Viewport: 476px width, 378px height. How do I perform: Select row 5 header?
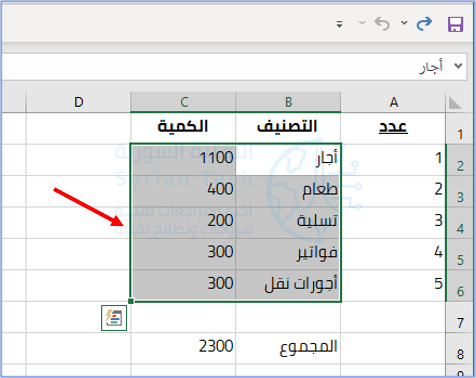pyautogui.click(x=460, y=254)
